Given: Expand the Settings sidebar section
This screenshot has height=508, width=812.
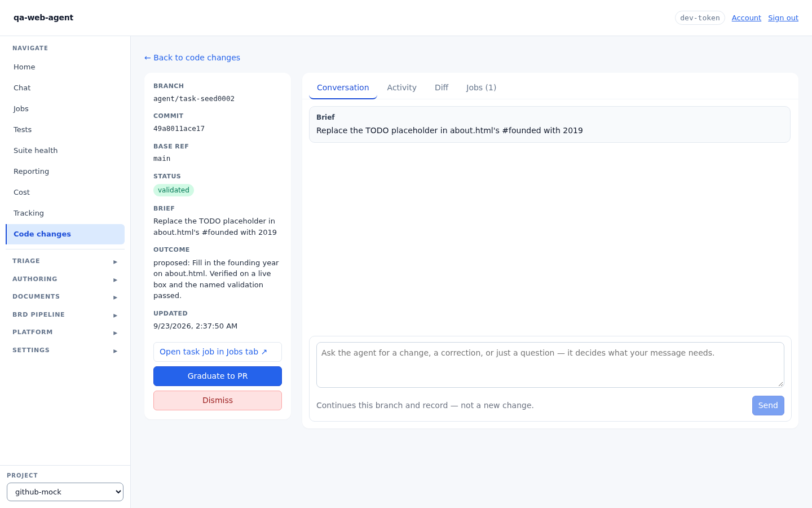Looking at the screenshot, I should 65,351.
